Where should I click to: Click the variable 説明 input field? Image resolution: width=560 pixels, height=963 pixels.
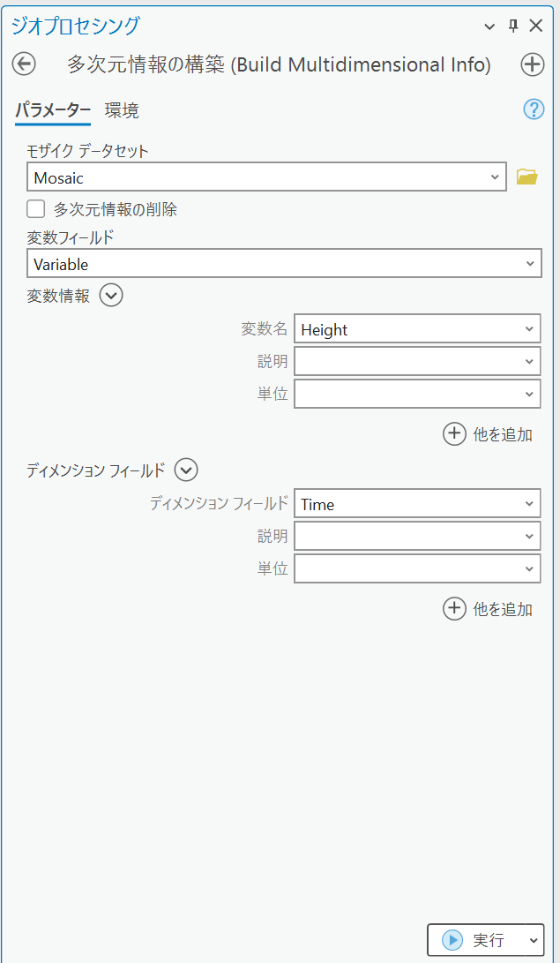[417, 362]
